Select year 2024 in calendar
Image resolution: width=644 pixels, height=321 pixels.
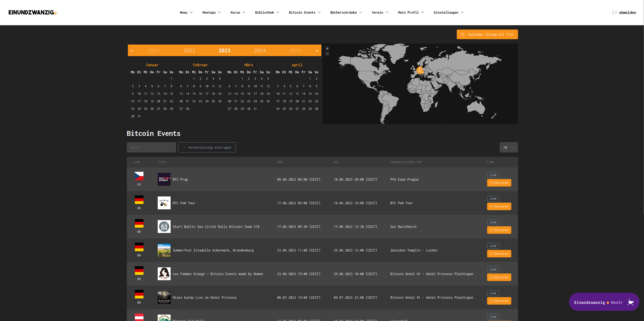260,51
